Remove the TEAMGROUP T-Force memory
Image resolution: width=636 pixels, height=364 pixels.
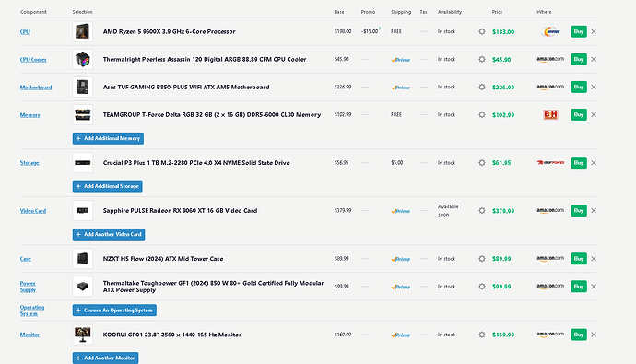(x=594, y=114)
